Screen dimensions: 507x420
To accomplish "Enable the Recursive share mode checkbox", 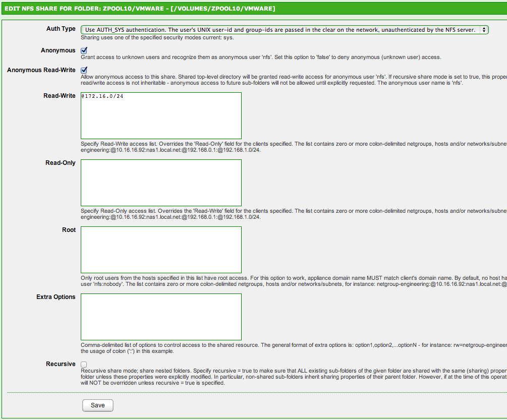I will [x=84, y=365].
